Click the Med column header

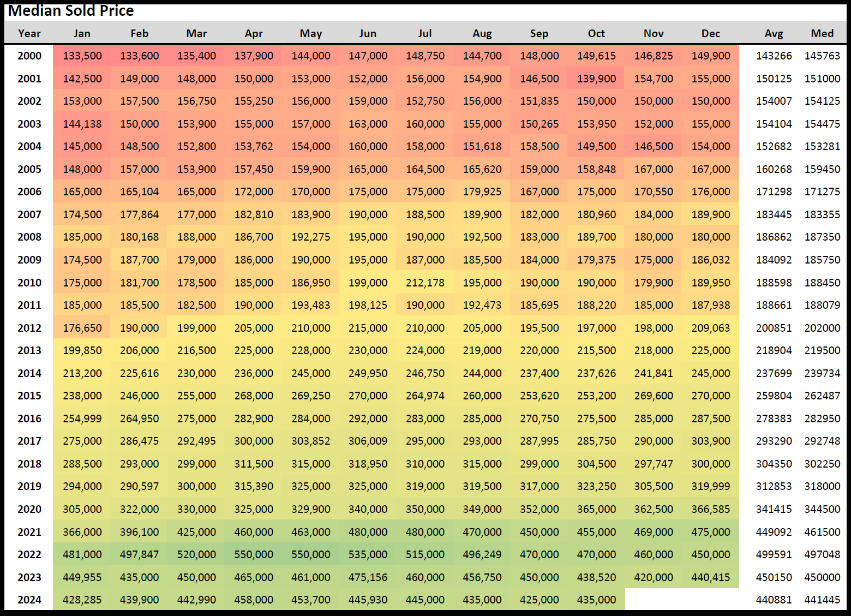point(822,33)
